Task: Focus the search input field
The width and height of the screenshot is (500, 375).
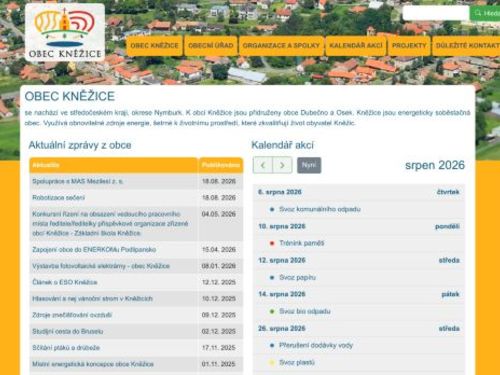Action: click(x=436, y=13)
